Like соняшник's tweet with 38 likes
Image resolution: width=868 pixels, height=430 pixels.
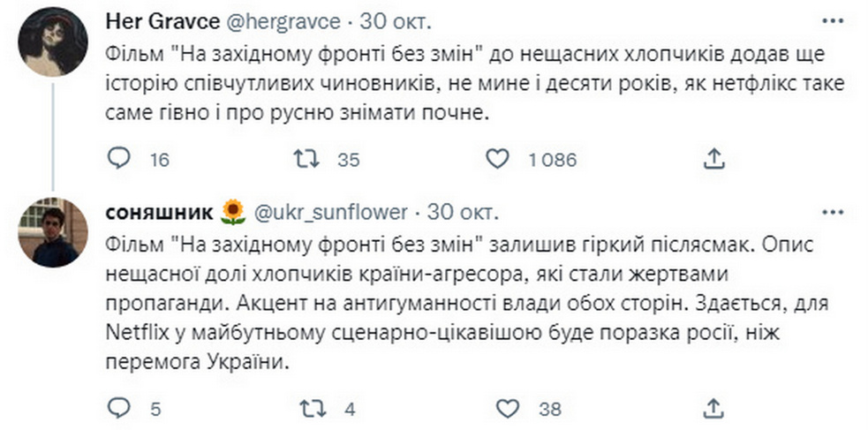(x=507, y=409)
